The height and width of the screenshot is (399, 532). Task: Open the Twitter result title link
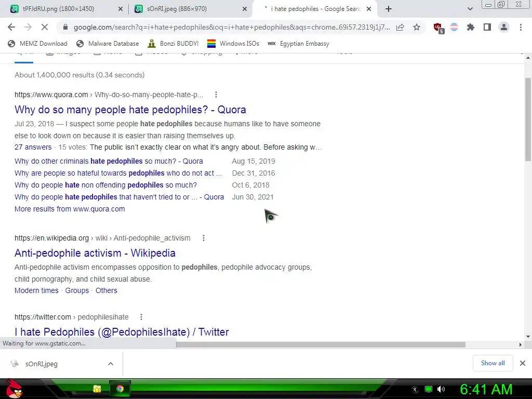click(122, 332)
